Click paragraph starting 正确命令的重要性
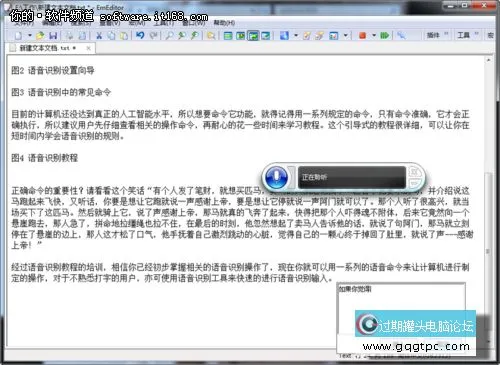The width and height of the screenshot is (500, 365). click(x=242, y=218)
